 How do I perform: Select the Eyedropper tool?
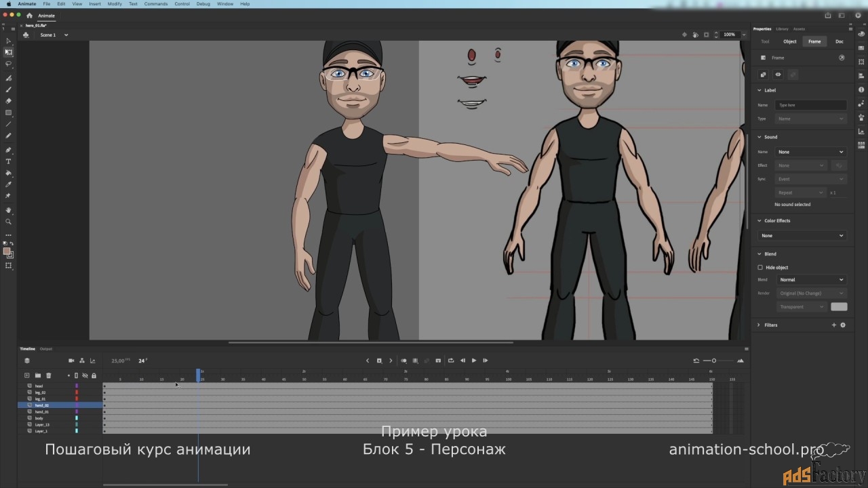(9, 184)
